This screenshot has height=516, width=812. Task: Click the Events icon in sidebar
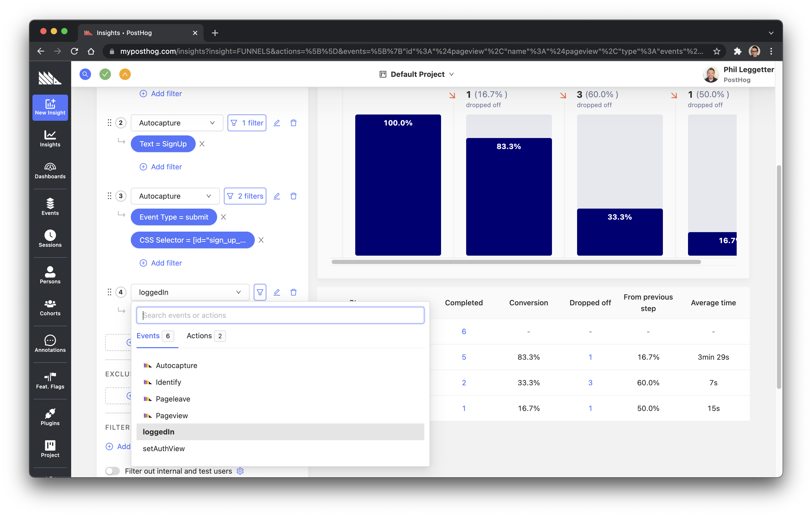50,203
